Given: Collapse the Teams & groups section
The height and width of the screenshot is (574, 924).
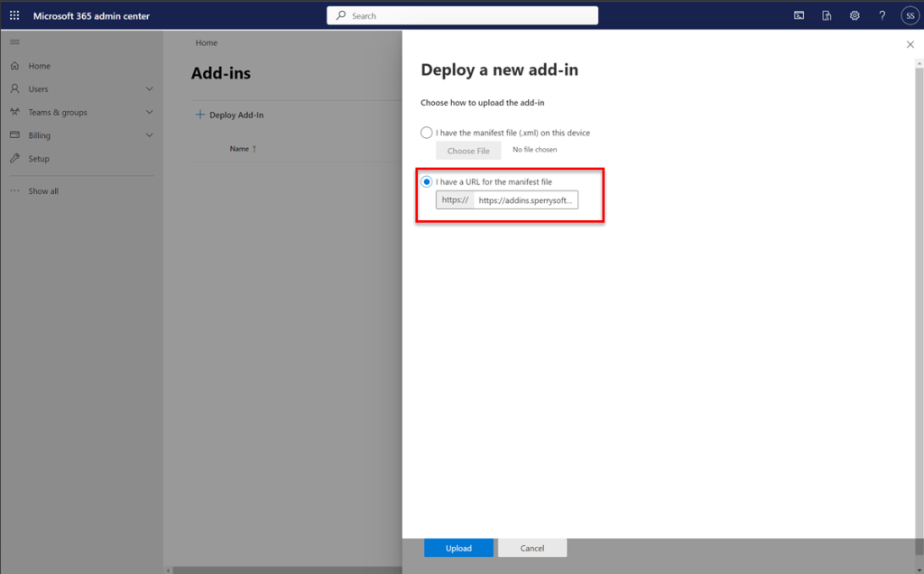Looking at the screenshot, I should click(150, 112).
